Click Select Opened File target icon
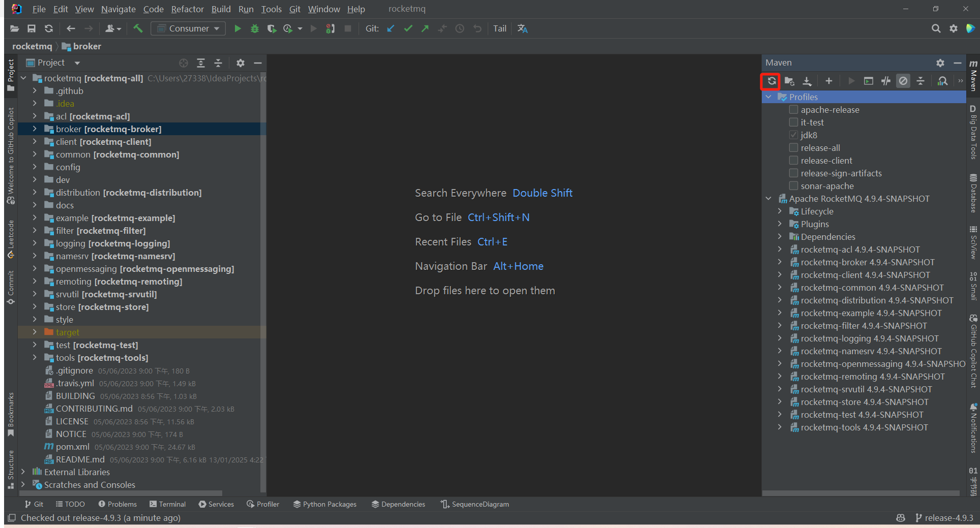Screen dimensions: 980x528 tap(184, 63)
